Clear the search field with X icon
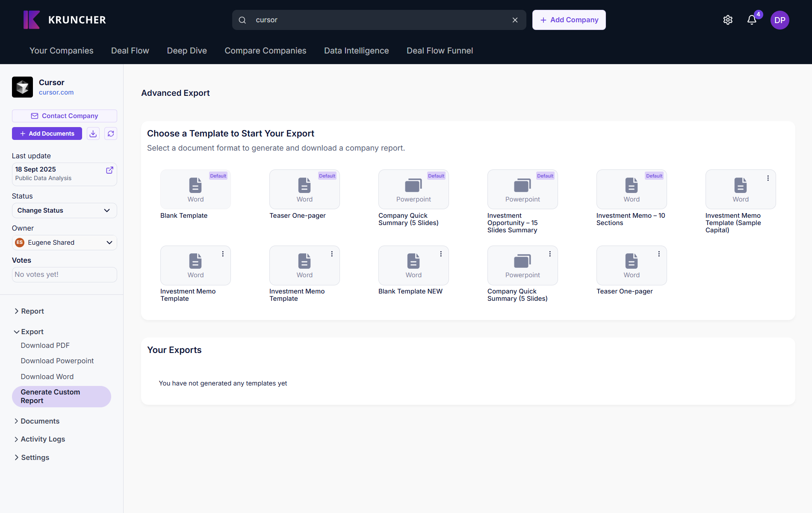 pos(515,20)
